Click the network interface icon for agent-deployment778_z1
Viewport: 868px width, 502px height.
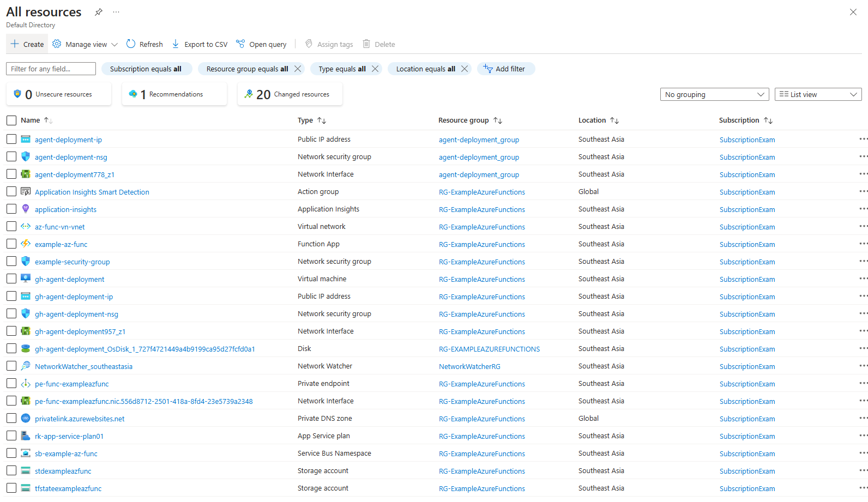click(26, 174)
